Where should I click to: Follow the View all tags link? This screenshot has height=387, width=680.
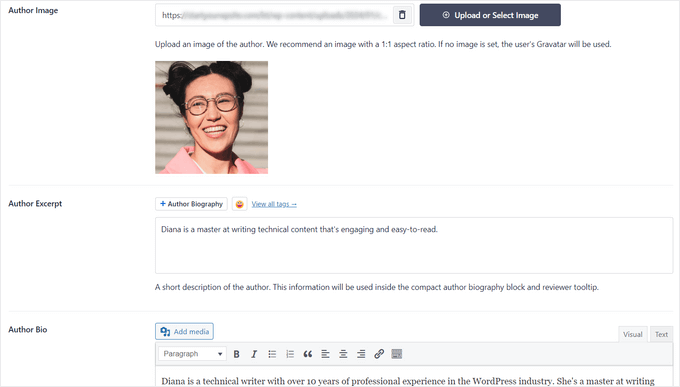(274, 204)
